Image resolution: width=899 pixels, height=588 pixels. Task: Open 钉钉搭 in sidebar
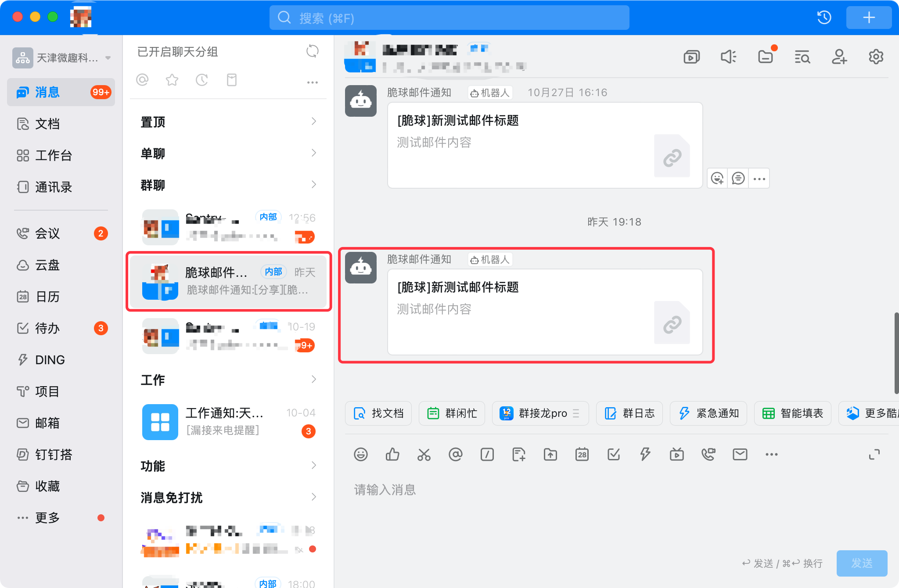61,455
